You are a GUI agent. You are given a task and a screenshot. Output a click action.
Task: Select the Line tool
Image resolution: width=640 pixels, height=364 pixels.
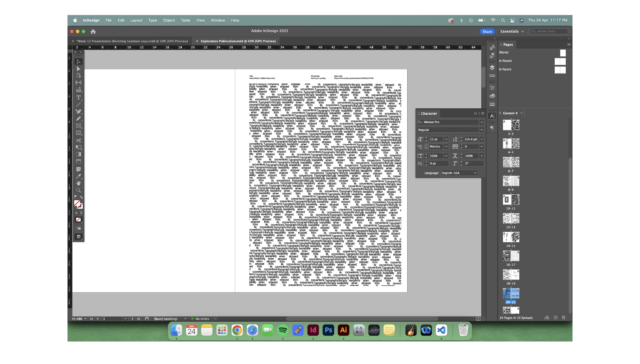coord(78,104)
